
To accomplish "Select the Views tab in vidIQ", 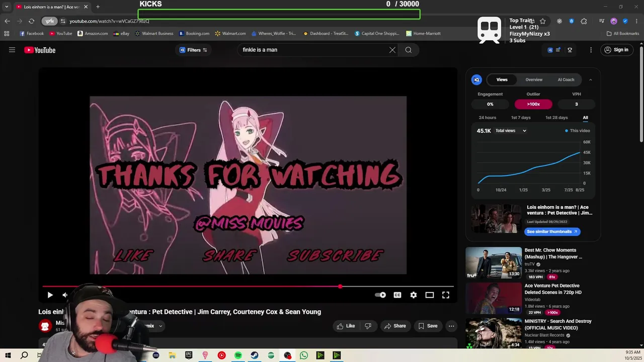I will tap(502, 79).
